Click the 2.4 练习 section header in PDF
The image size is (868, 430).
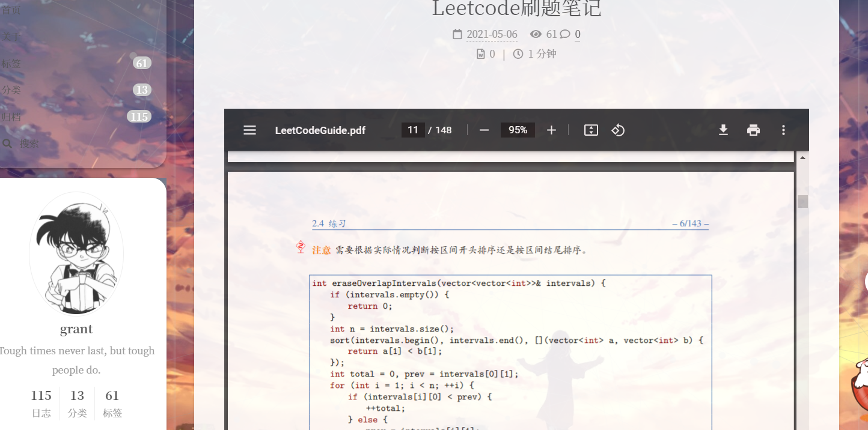coord(329,224)
